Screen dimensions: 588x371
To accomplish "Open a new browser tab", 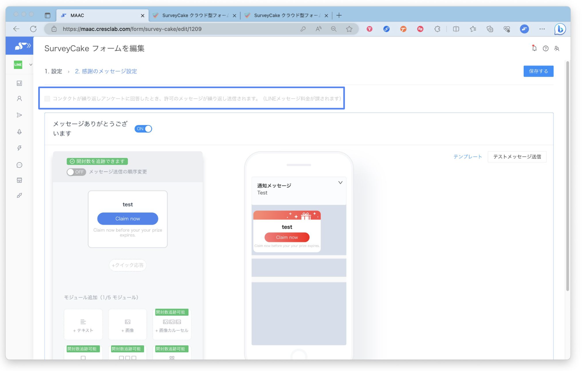I will 339,15.
